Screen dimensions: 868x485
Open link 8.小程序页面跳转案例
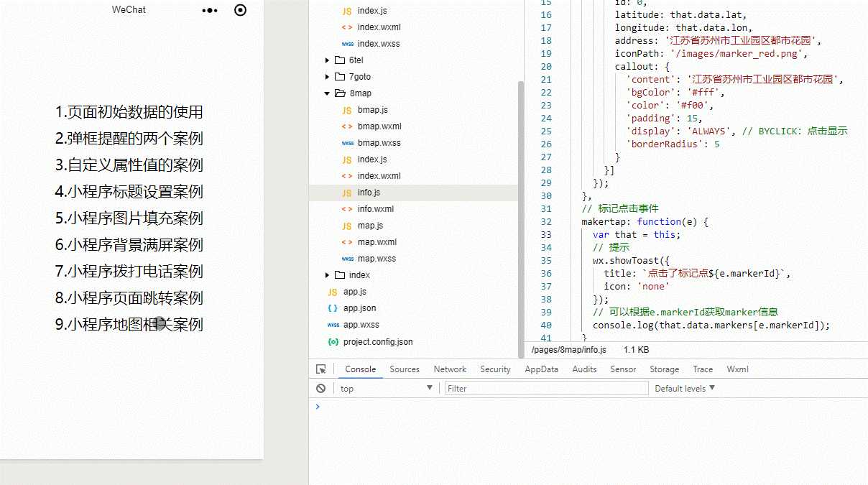pos(129,298)
